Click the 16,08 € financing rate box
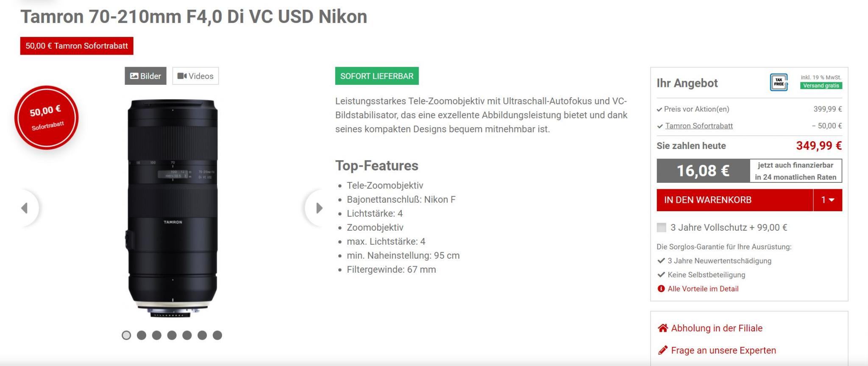This screenshot has width=868, height=366. coord(703,171)
